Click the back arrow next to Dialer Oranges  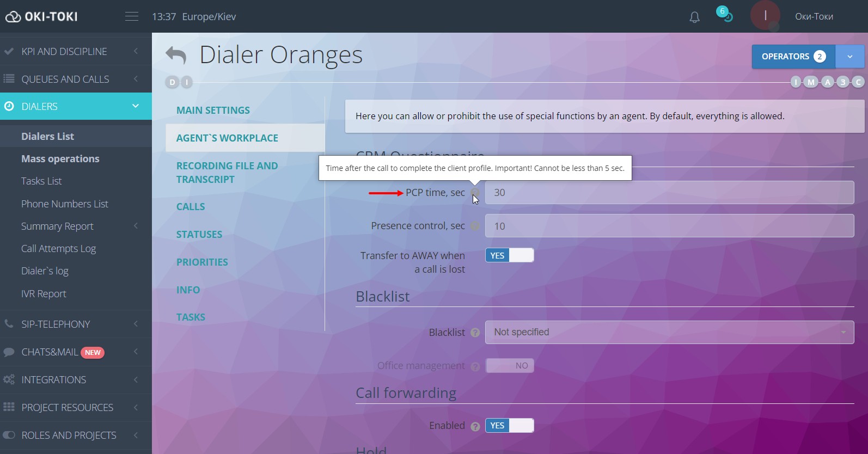click(176, 55)
